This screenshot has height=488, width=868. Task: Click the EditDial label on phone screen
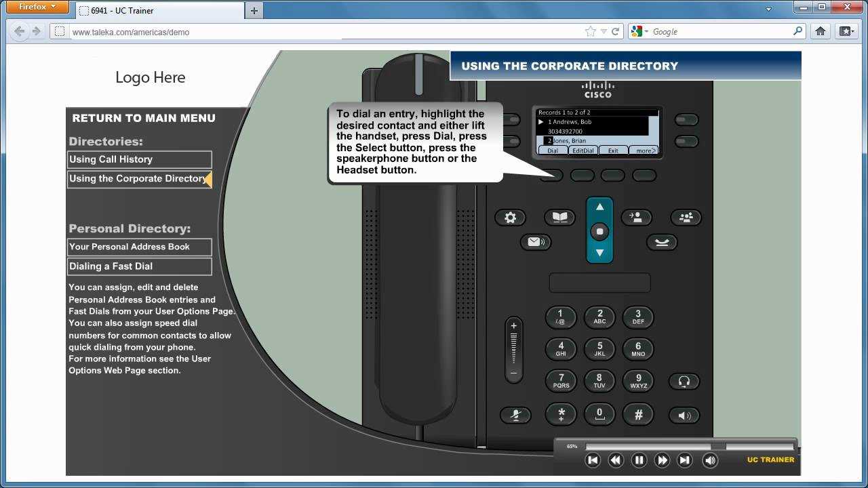pos(583,150)
